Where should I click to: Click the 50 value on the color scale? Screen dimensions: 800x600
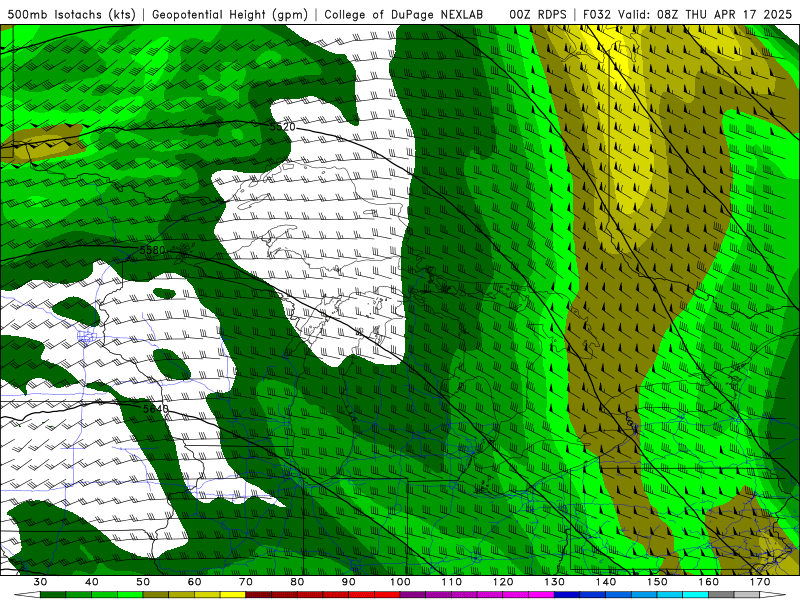point(143,582)
